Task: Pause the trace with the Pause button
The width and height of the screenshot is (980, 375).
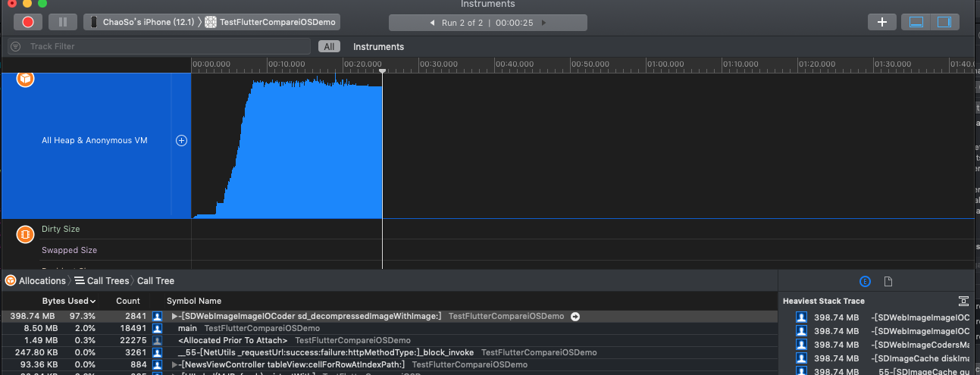Action: click(63, 22)
